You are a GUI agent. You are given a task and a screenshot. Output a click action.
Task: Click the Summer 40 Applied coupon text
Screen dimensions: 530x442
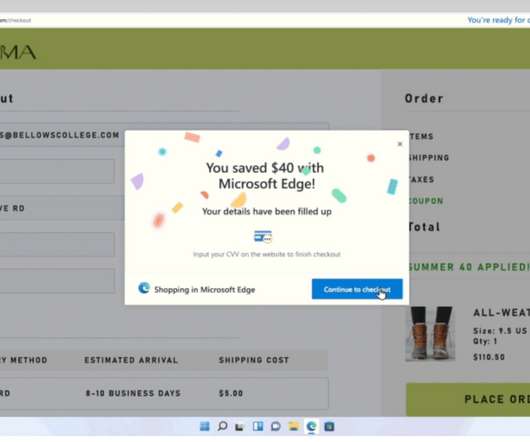coord(469,267)
